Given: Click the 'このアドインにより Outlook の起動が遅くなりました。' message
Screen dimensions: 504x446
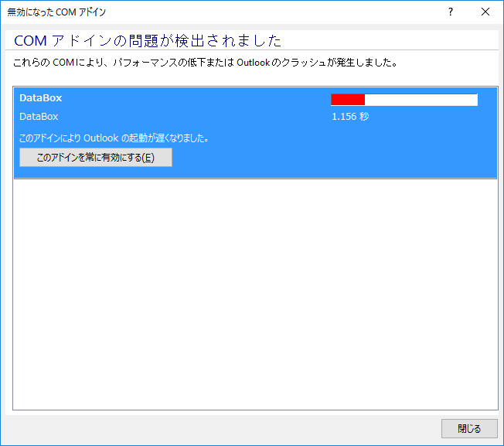Looking at the screenshot, I should (114, 138).
